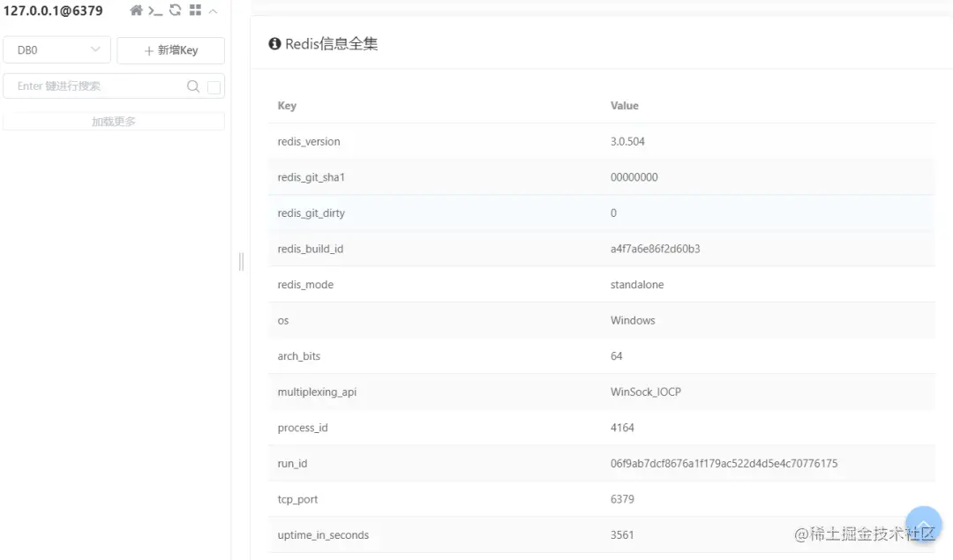
Task: Open the home icon for the connection
Action: pos(136,11)
